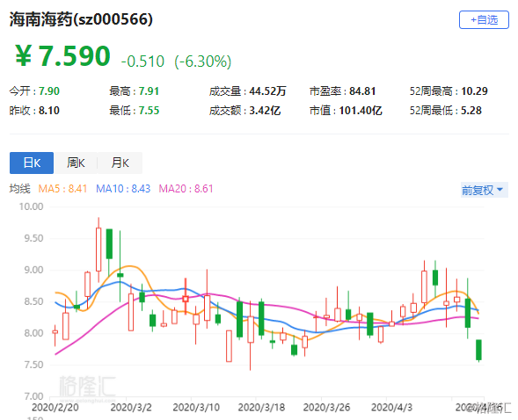Click the price change -0.510

(142, 62)
